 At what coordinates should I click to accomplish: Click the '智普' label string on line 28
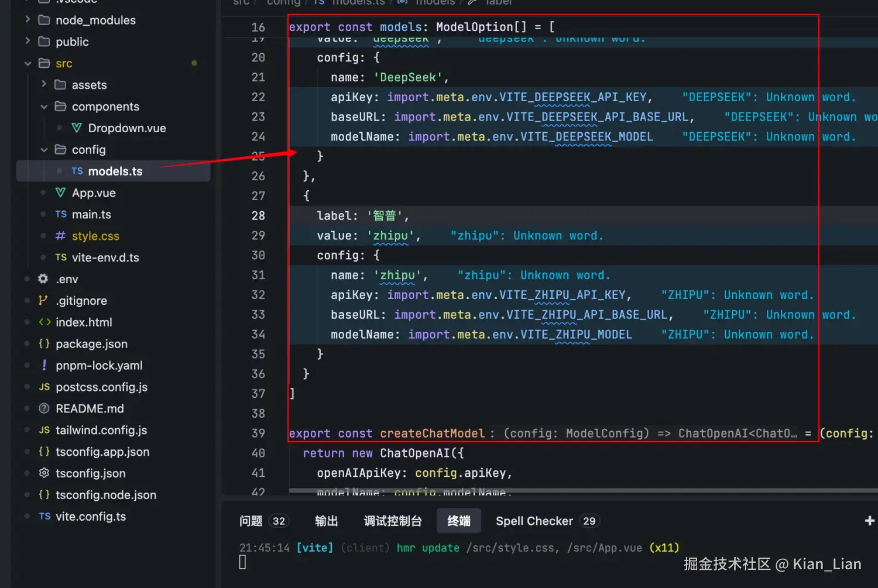384,216
